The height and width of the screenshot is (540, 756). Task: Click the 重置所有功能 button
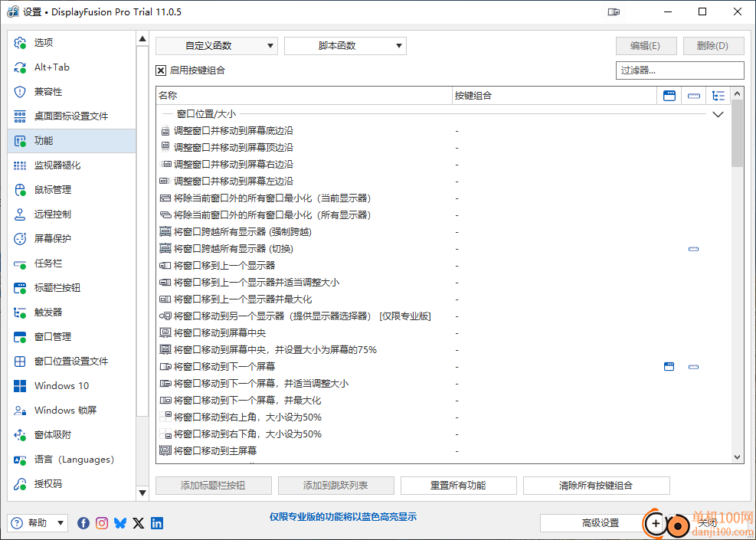point(459,486)
